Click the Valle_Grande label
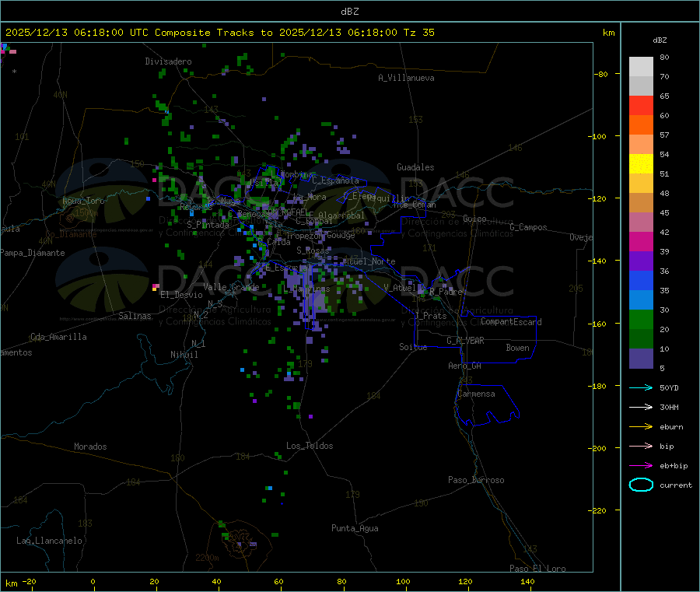 (231, 287)
